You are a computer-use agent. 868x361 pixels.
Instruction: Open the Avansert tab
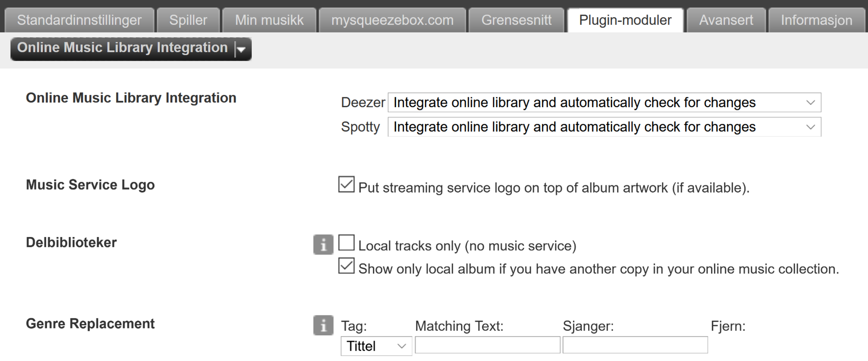coord(726,20)
